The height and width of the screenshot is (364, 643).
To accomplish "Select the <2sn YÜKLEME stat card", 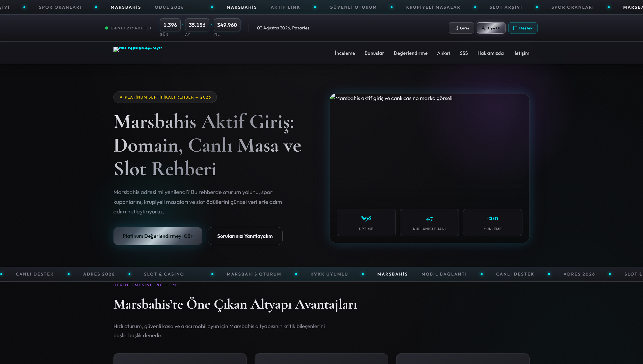I will (x=492, y=222).
